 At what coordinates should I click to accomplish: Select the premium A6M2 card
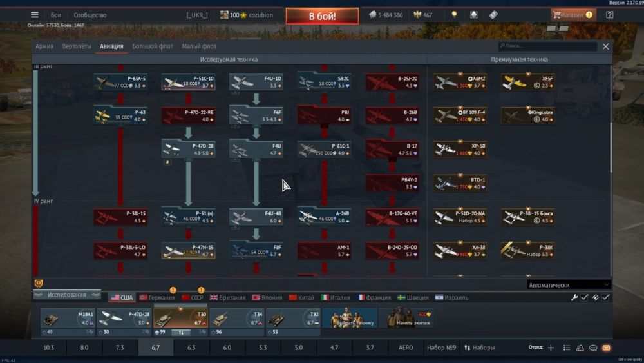(460, 82)
